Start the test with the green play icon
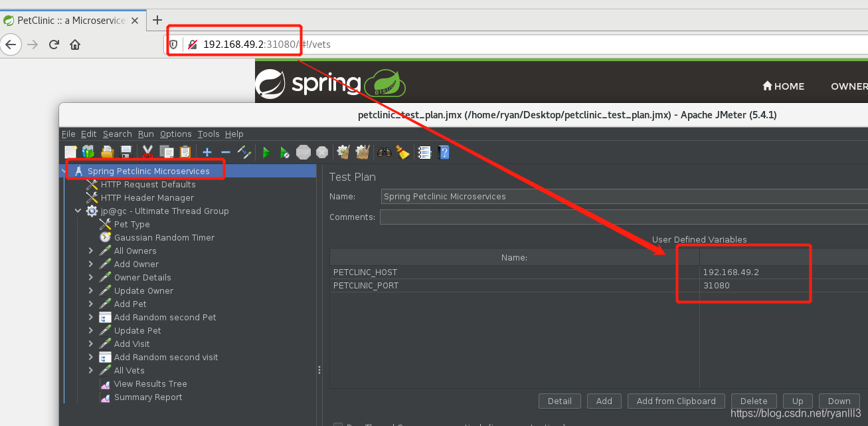Screen dimensions: 868x426 pyautogui.click(x=266, y=152)
